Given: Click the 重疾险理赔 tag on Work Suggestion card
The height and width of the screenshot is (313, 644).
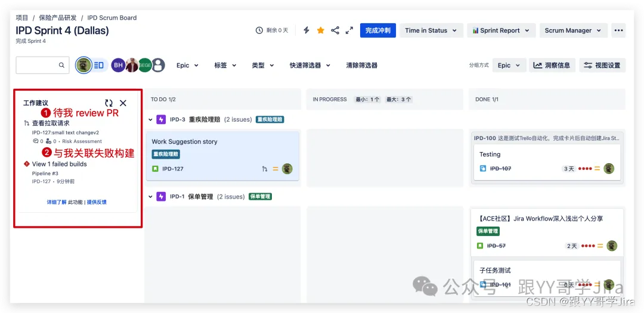Looking at the screenshot, I should coord(166,154).
